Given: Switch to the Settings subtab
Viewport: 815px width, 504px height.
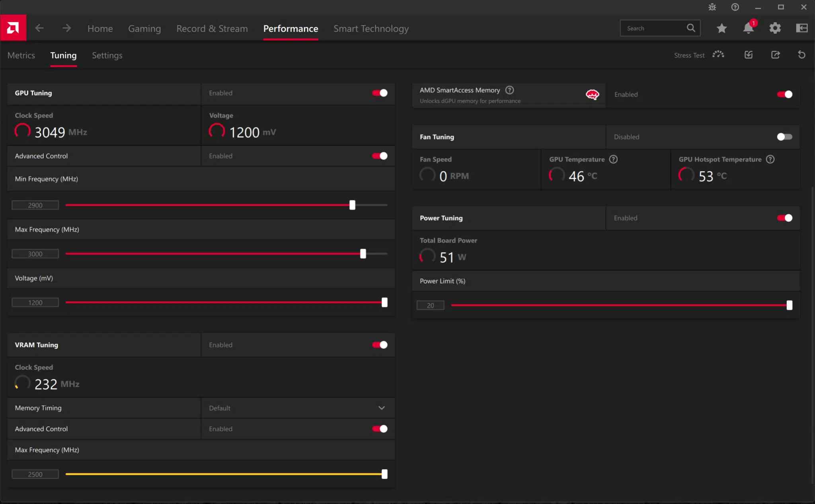Looking at the screenshot, I should click(107, 55).
